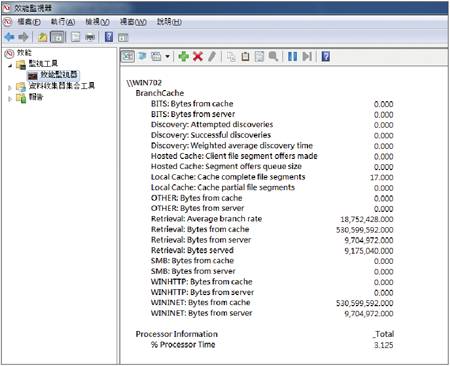
Task: Select Discovery: Weighted average discovery time
Action: pyautogui.click(x=232, y=145)
